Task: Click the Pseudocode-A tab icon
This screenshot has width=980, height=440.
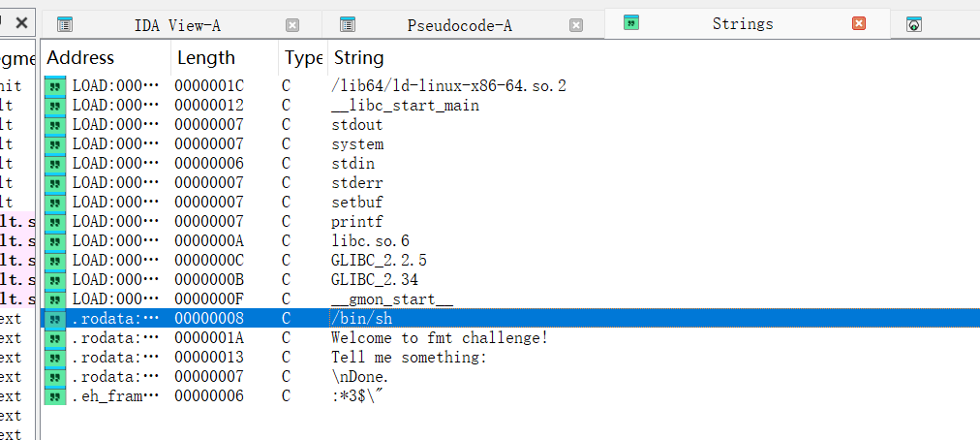Action: click(x=348, y=25)
